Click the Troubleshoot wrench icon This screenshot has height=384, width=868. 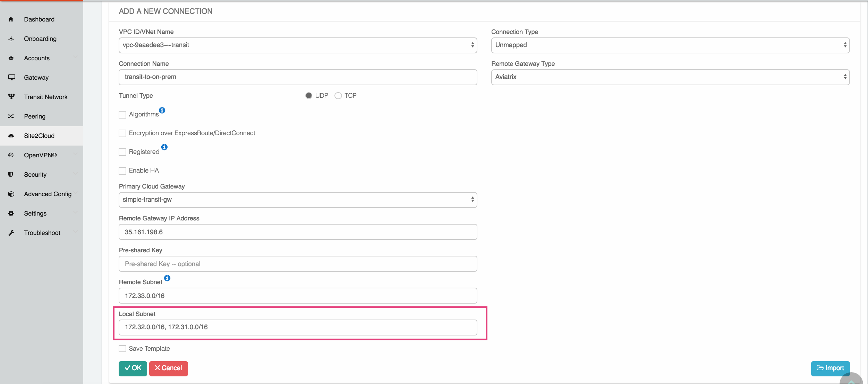[11, 233]
